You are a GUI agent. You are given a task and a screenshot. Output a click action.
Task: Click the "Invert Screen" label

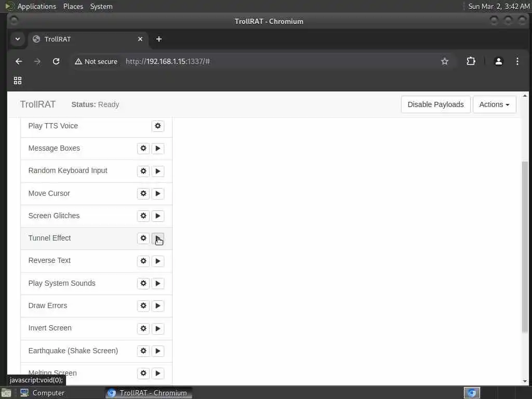click(x=50, y=328)
